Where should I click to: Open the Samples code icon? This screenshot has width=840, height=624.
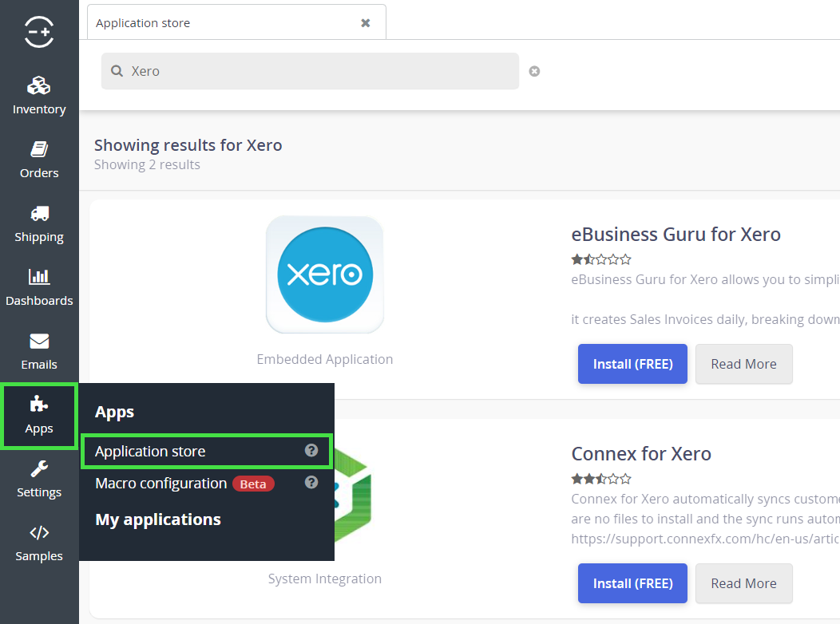[39, 532]
